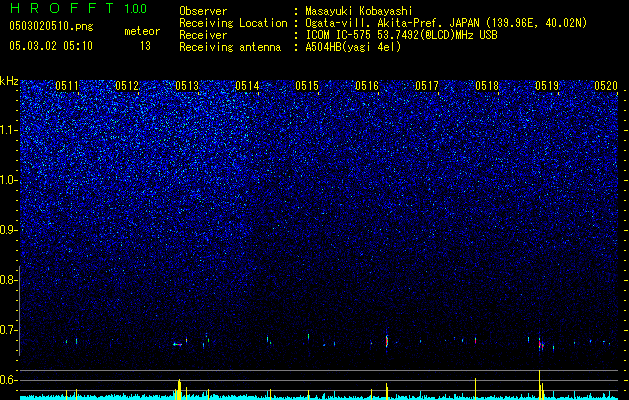Click the yellow intensity spike below the 0518 marker
This screenshot has width=629, height=400.
[475, 388]
